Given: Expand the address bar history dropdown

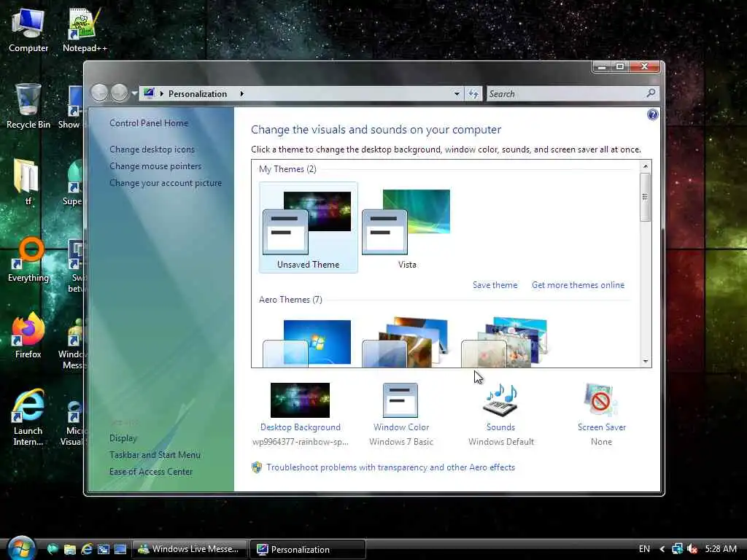Looking at the screenshot, I should point(457,94).
